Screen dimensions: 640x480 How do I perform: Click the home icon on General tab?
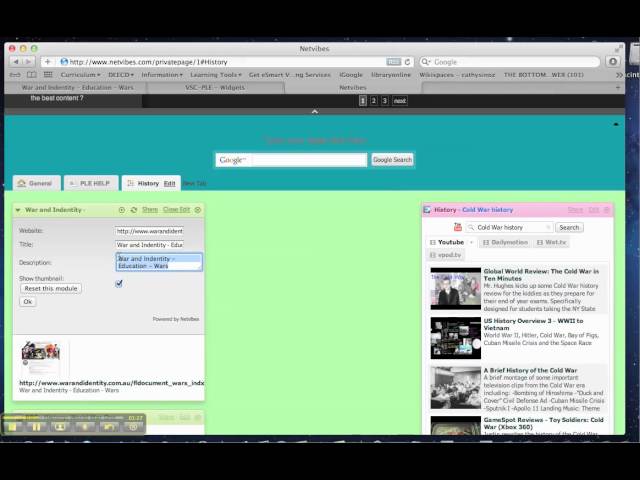tap(22, 183)
